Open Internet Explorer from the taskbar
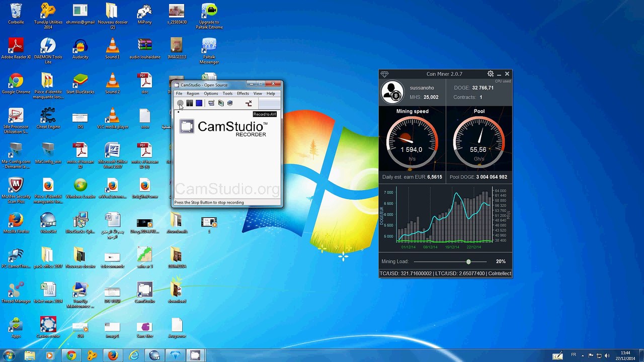The height and width of the screenshot is (362, 644). coord(133,355)
